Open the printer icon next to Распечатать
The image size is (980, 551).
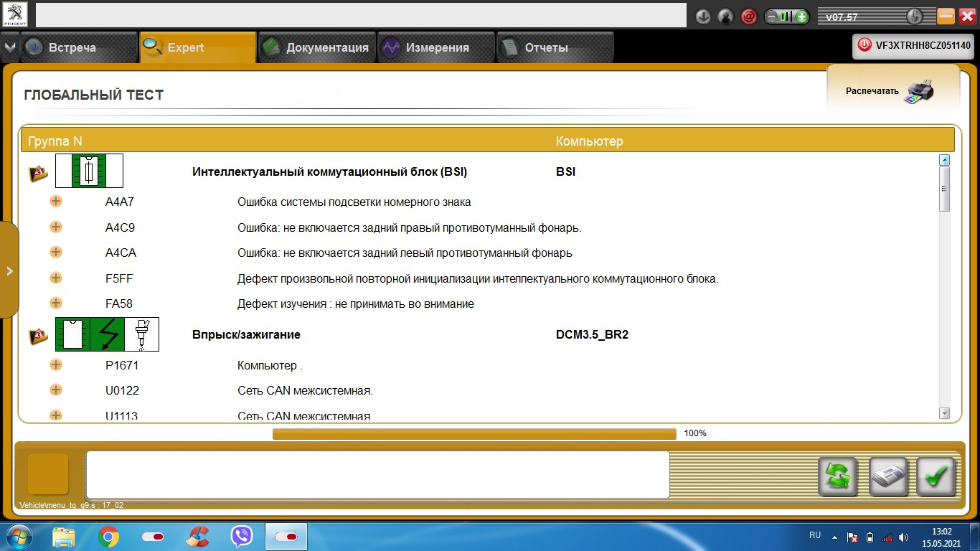point(919,91)
